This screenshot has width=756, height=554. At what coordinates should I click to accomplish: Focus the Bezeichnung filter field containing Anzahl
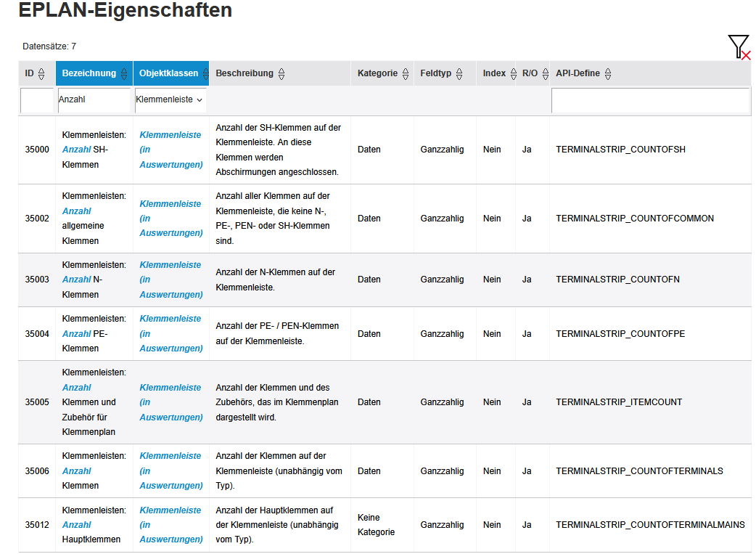click(94, 100)
